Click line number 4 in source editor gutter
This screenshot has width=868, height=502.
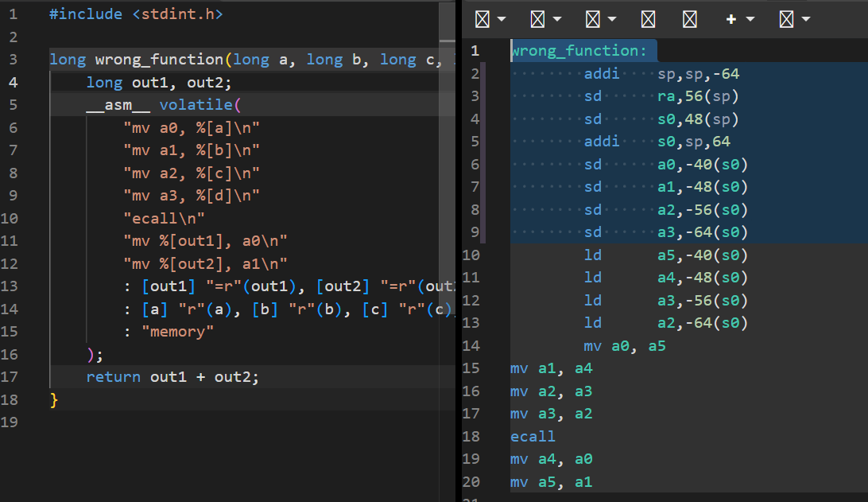(x=14, y=83)
